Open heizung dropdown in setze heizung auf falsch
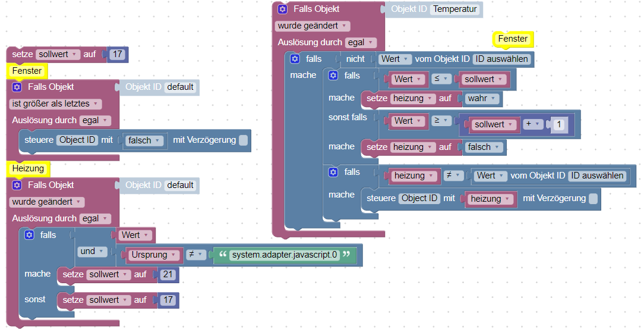644x329 pixels. click(x=413, y=147)
